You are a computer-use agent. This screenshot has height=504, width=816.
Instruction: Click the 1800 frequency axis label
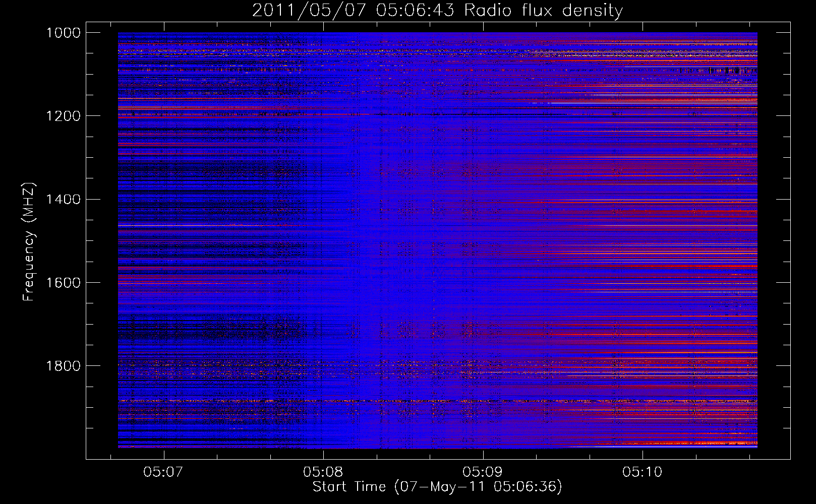click(x=63, y=365)
